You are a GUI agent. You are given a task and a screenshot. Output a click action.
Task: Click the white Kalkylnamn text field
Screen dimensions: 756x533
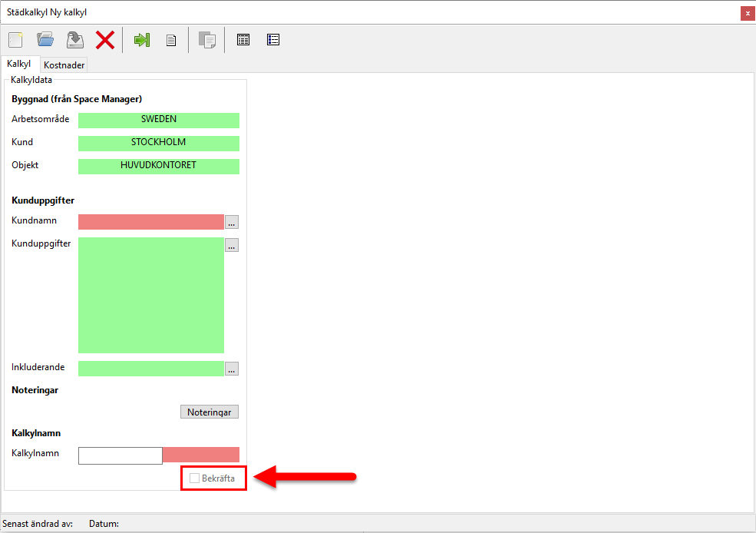tap(120, 455)
